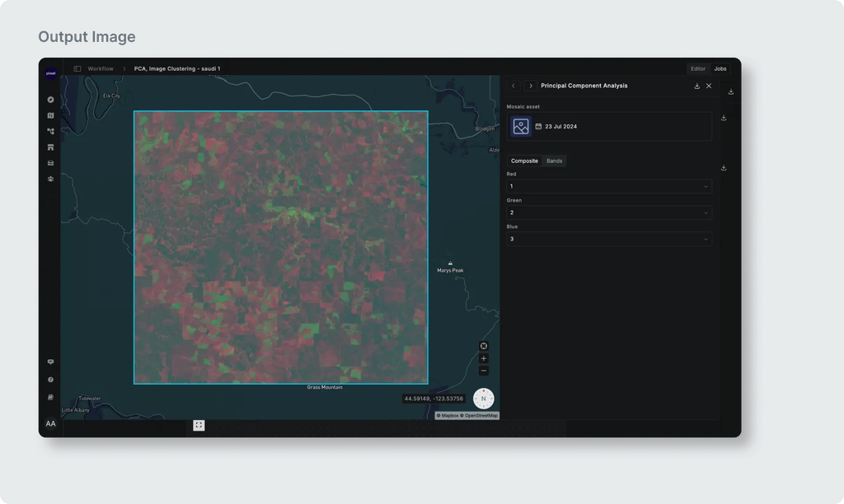The height and width of the screenshot is (504, 844).
Task: Click the fit-to-view frame icon below the map
Action: click(199, 426)
